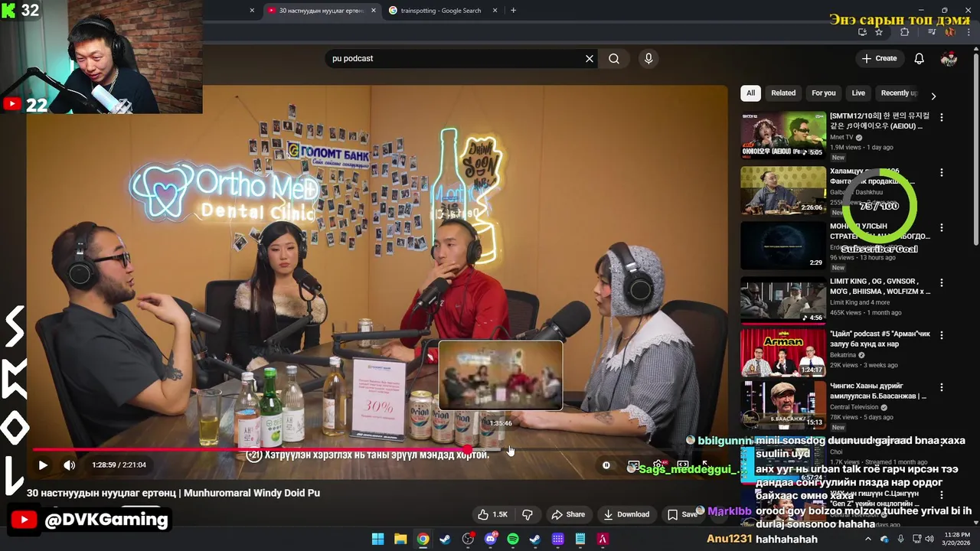
Task: Open the Create menu
Action: 879,58
